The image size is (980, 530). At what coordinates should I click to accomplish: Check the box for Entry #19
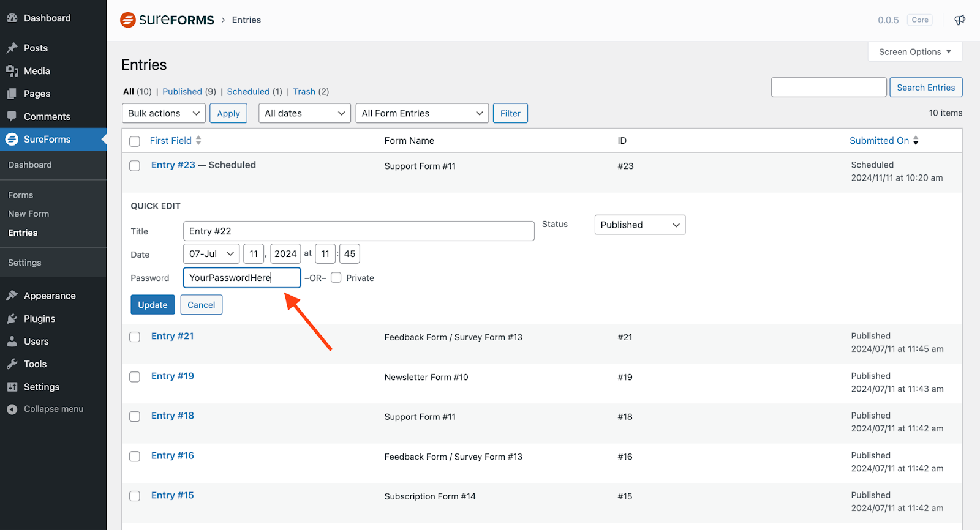(135, 376)
